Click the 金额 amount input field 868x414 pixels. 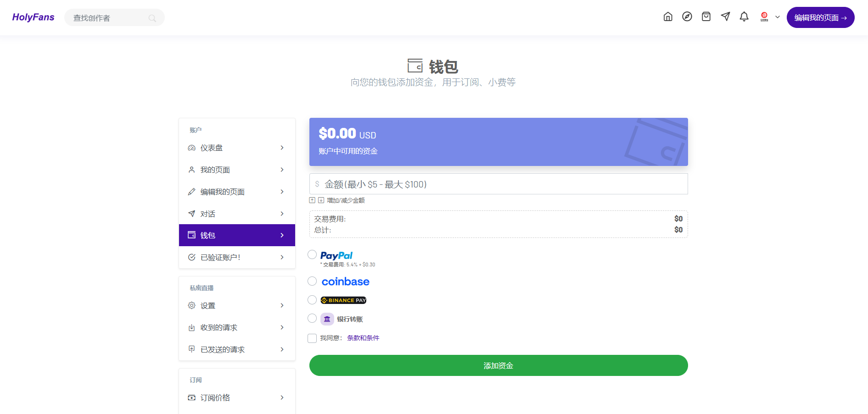pos(498,184)
